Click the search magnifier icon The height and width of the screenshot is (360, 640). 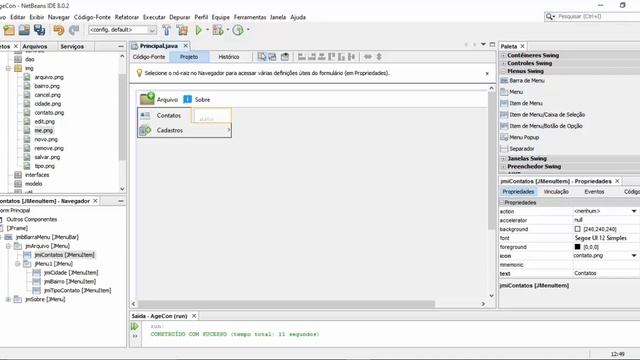(550, 16)
